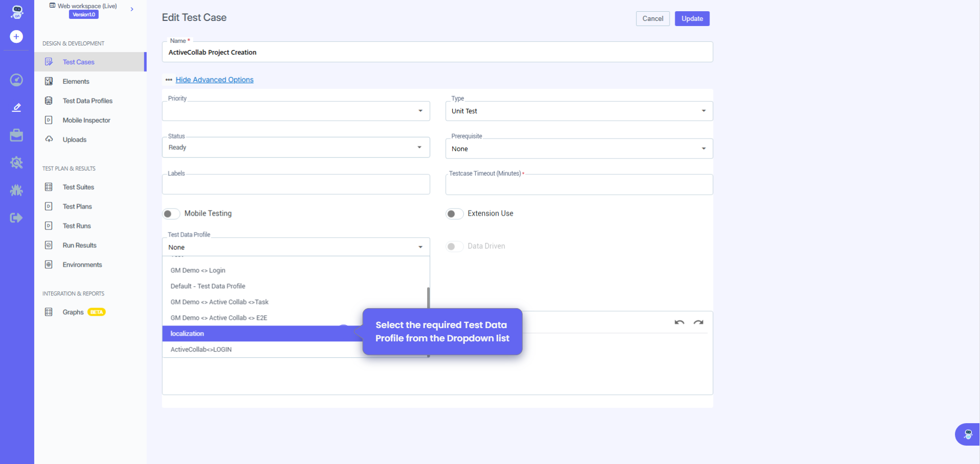Toggle the Data Driven switch

454,246
